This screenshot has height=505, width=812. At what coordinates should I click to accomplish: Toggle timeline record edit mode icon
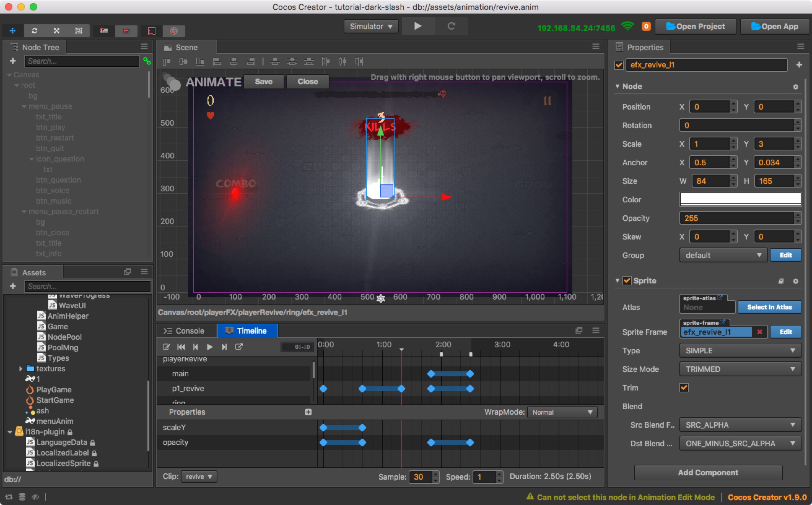click(x=166, y=347)
